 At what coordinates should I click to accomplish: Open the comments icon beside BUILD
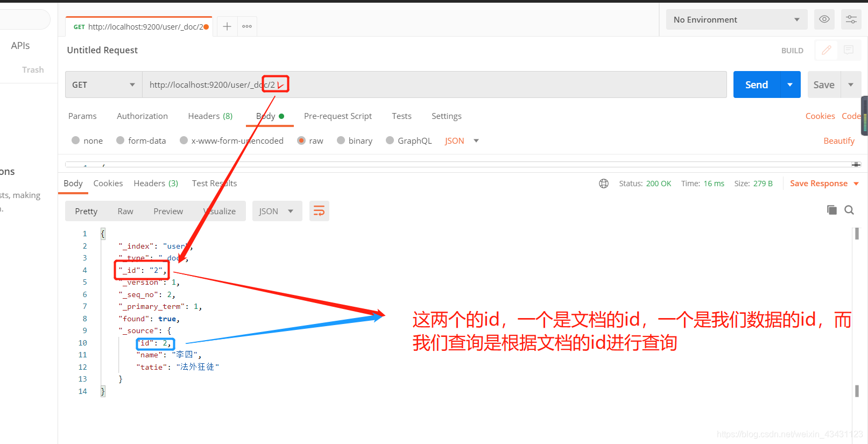pos(849,50)
